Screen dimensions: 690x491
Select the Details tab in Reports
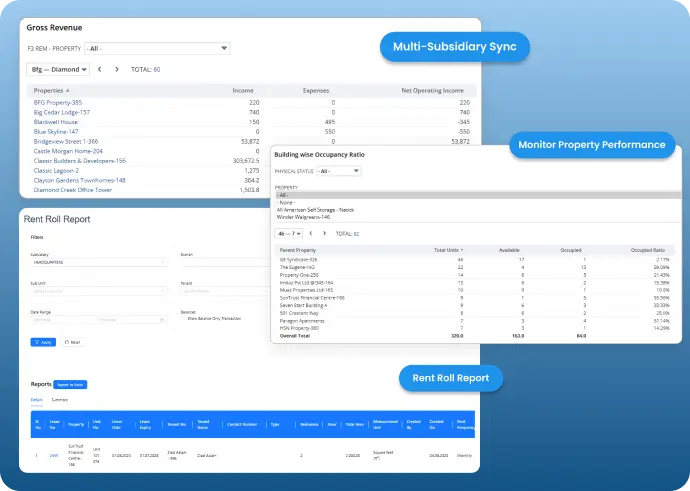click(x=36, y=398)
